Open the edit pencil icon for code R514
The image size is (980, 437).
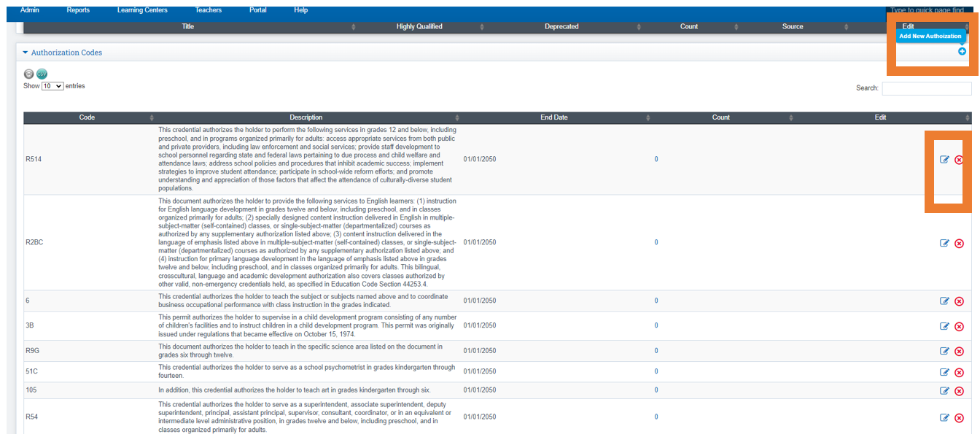[944, 159]
